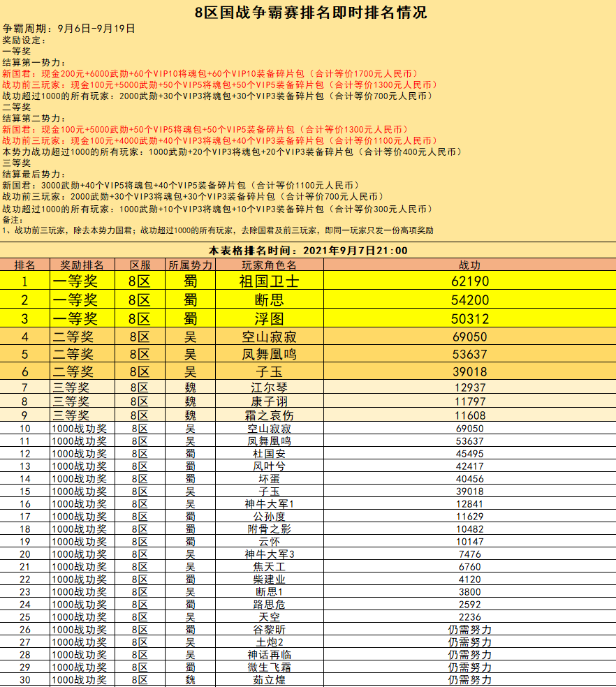Select the 2236 score cell
Viewport: 616px width, 687px height.
point(469,617)
